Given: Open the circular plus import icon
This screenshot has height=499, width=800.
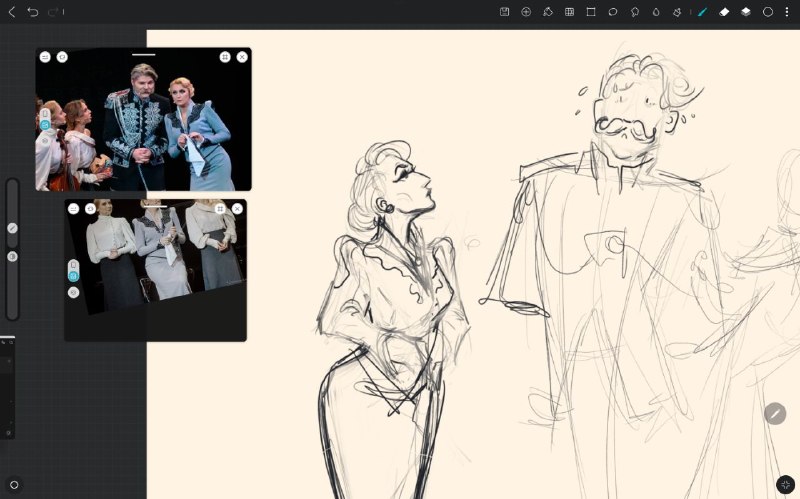Looking at the screenshot, I should tap(526, 12).
